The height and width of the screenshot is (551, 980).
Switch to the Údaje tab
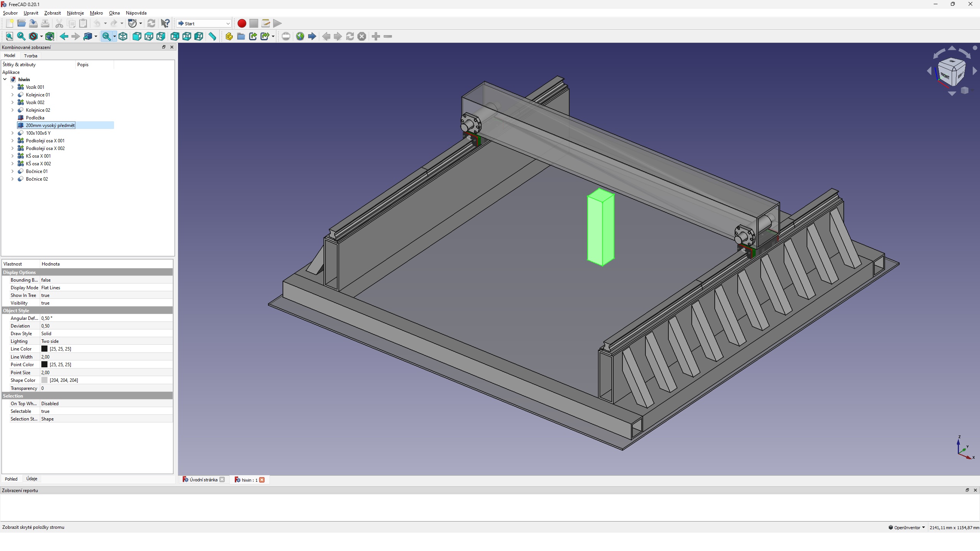(32, 479)
